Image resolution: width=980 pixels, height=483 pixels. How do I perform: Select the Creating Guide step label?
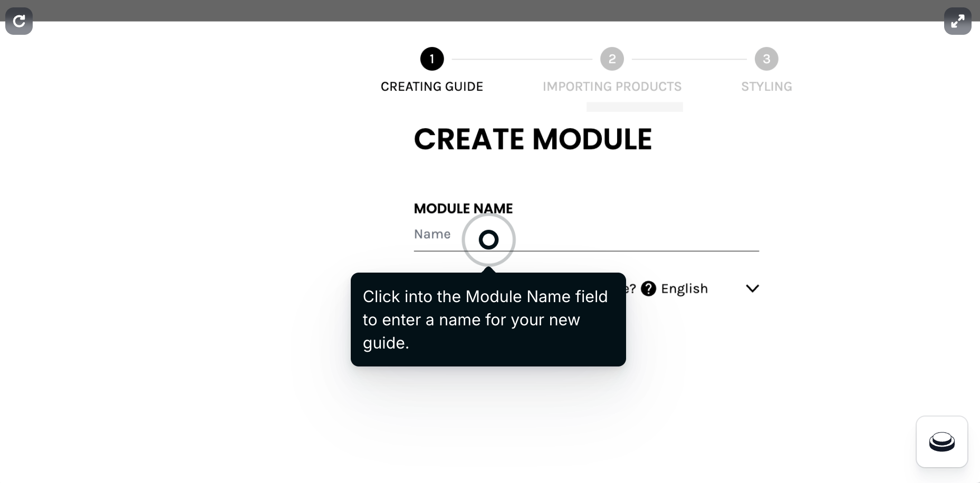(x=432, y=86)
